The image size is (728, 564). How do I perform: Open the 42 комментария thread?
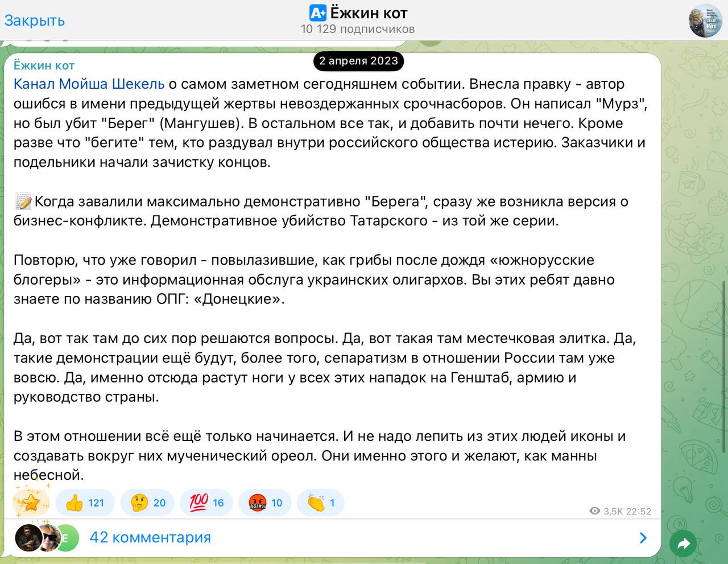tap(150, 537)
